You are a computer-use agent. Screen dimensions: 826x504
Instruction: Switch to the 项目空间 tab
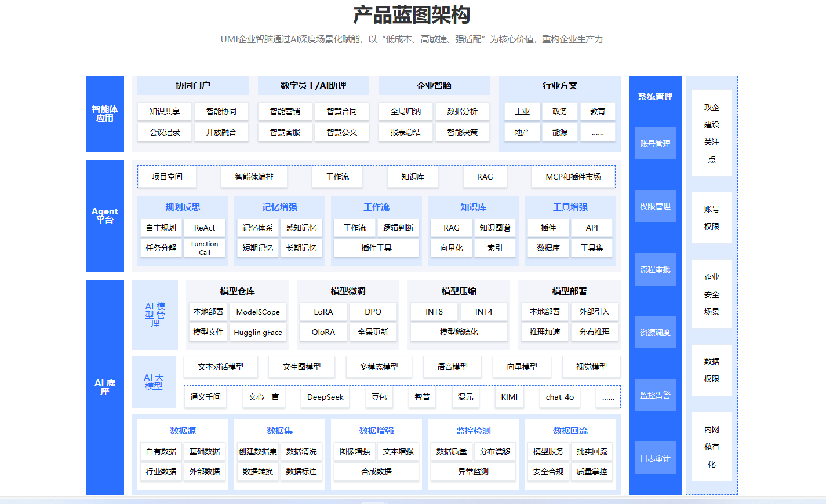coord(167,177)
